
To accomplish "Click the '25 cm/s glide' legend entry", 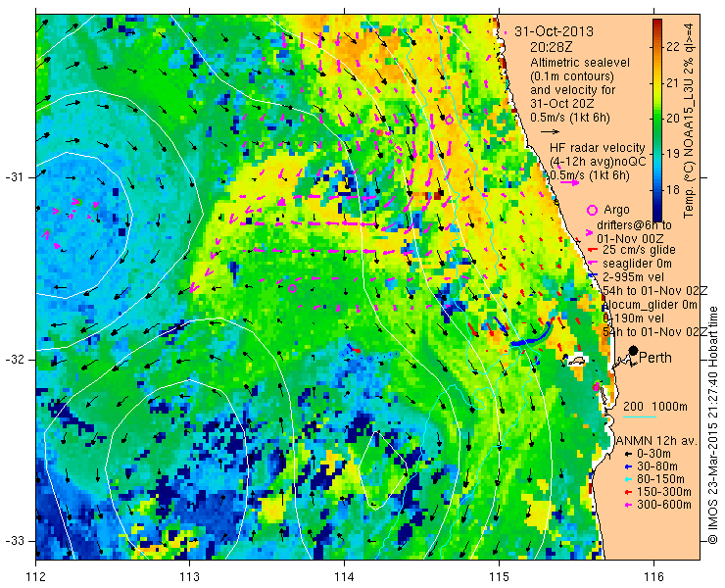I will [x=639, y=250].
